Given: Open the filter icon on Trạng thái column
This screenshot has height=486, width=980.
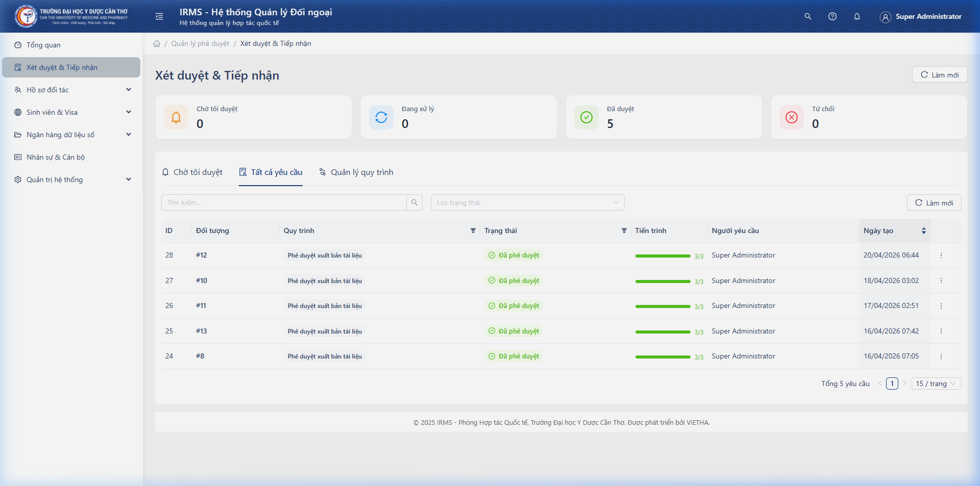Looking at the screenshot, I should click(624, 231).
